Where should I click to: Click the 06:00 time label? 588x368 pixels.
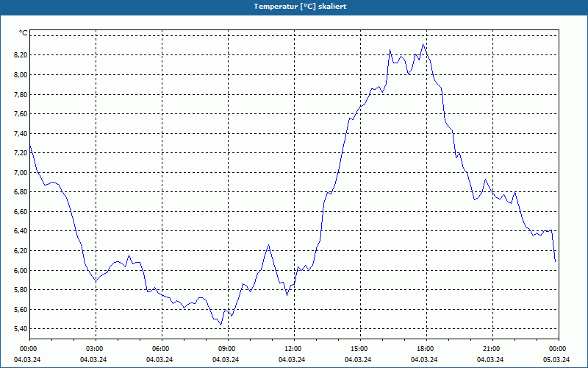[159, 349]
